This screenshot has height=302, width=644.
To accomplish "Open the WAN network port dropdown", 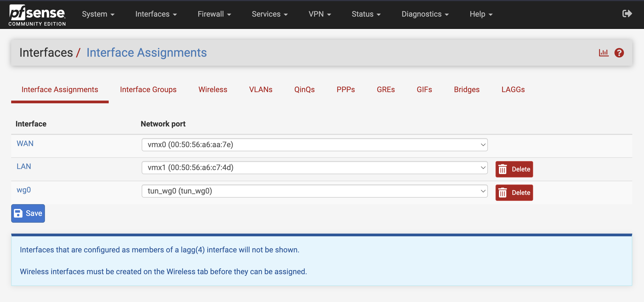I will pos(314,144).
